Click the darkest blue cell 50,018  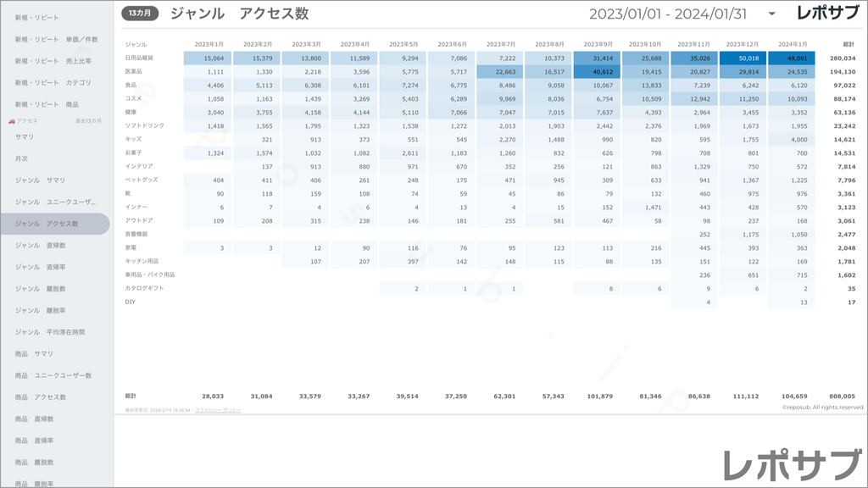pos(743,58)
